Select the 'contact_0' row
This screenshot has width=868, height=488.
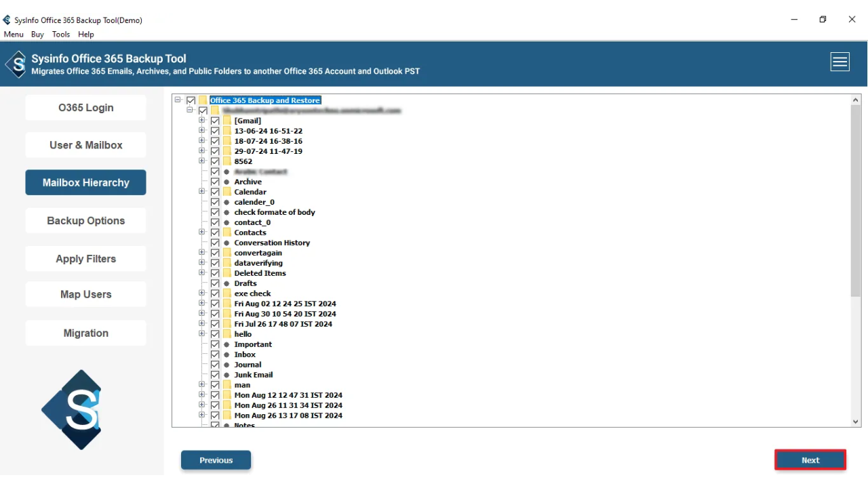click(x=252, y=222)
